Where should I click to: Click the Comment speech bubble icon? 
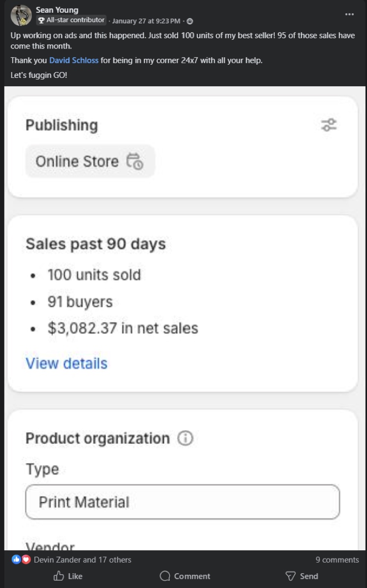165,576
